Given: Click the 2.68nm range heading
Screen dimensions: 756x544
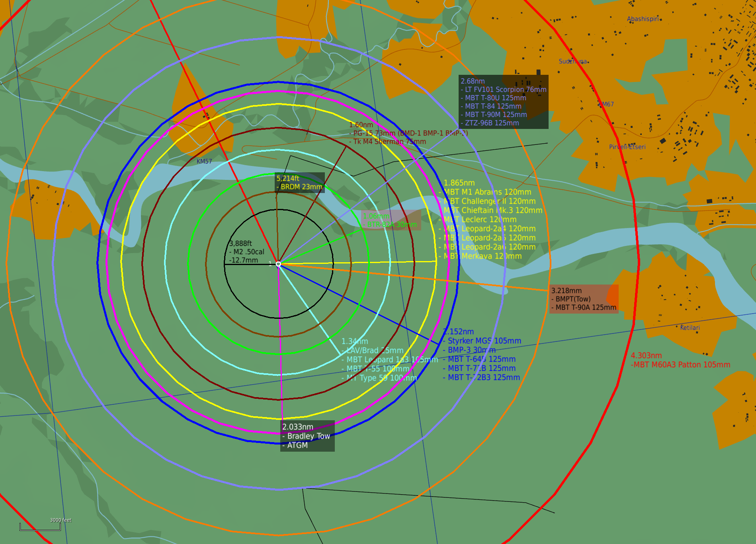Looking at the screenshot, I should (473, 81).
